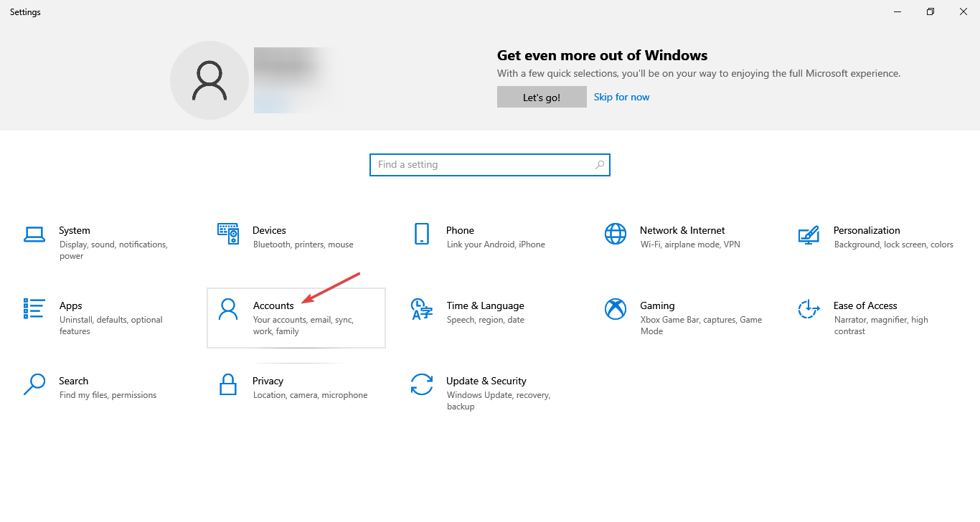The width and height of the screenshot is (980, 522).
Task: Close the Settings window
Action: pos(963,11)
